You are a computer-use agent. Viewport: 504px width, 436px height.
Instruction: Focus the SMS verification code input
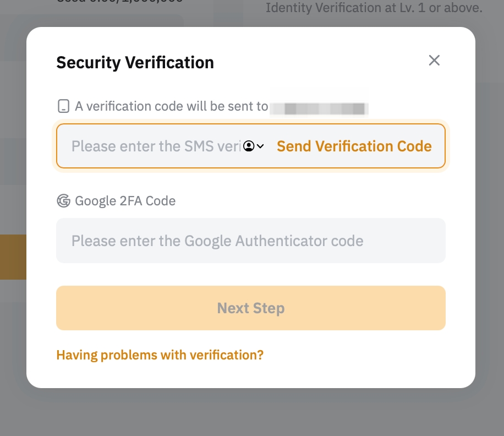coord(154,146)
